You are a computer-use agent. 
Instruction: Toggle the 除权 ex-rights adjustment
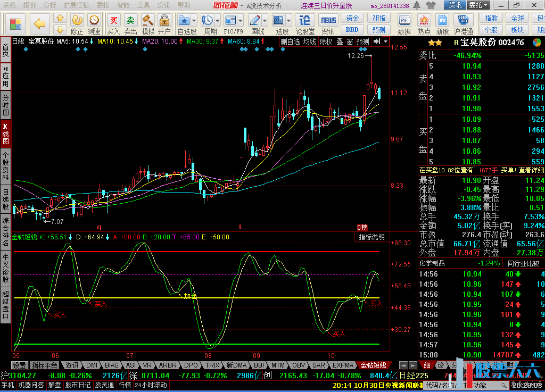click(326, 41)
